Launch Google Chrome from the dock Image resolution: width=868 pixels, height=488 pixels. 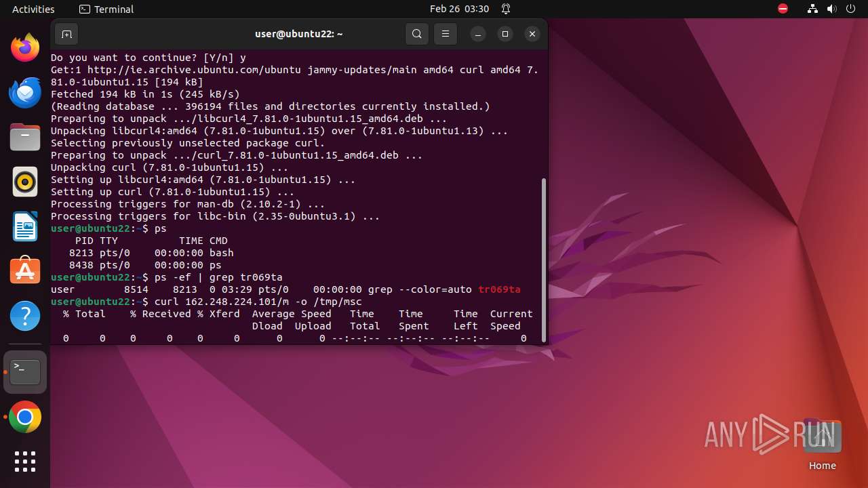(25, 418)
